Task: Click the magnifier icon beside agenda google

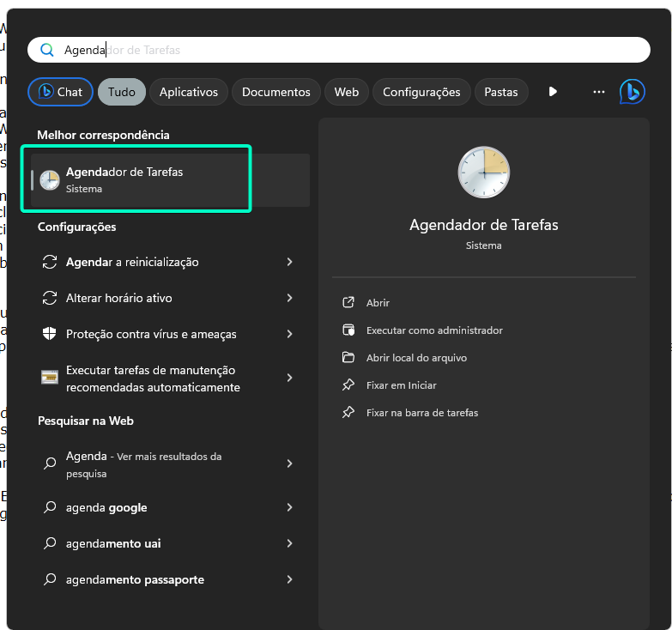Action: (50, 508)
